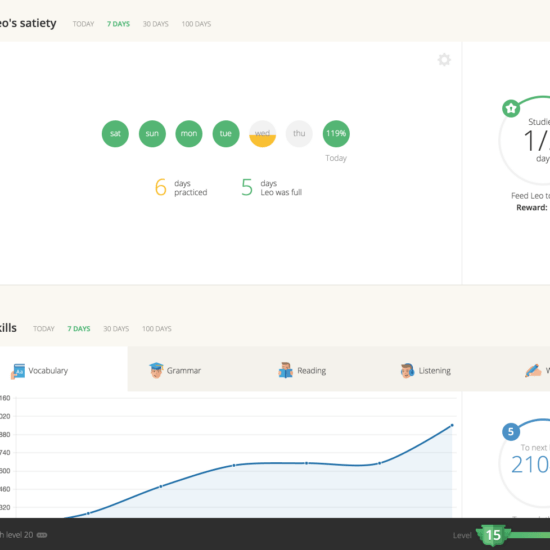Select the Vocabulary book icon

(x=18, y=371)
